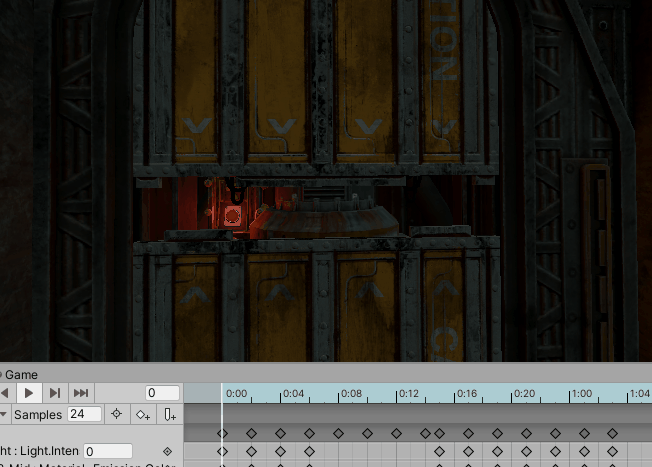This screenshot has width=652, height=467.
Task: Select summary row keyframe at 0:12
Action: click(x=396, y=433)
